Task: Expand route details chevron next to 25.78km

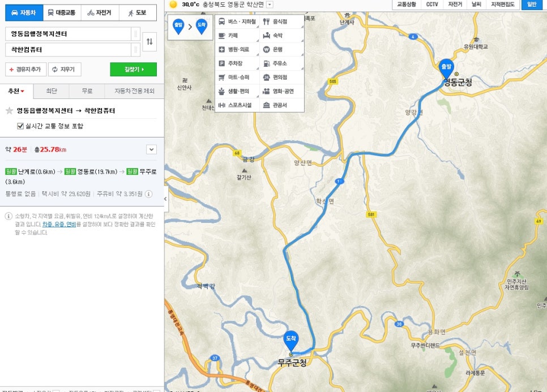Action: (x=151, y=149)
